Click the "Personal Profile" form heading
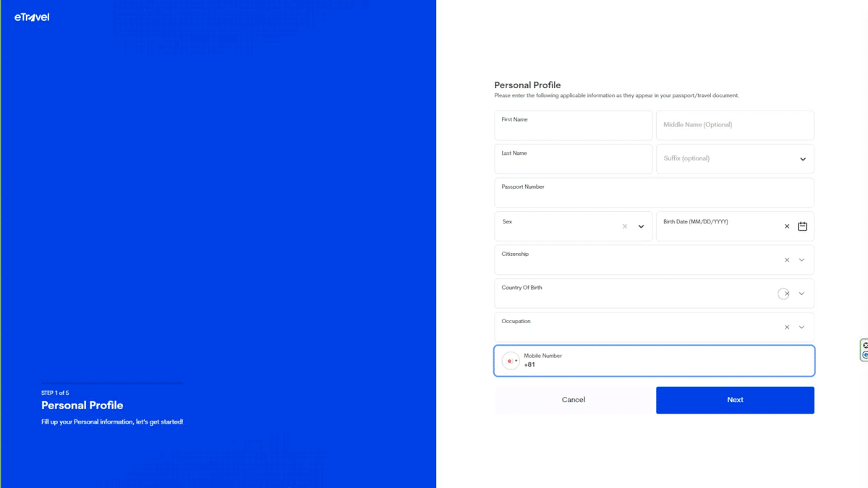868x488 pixels. pyautogui.click(x=527, y=85)
